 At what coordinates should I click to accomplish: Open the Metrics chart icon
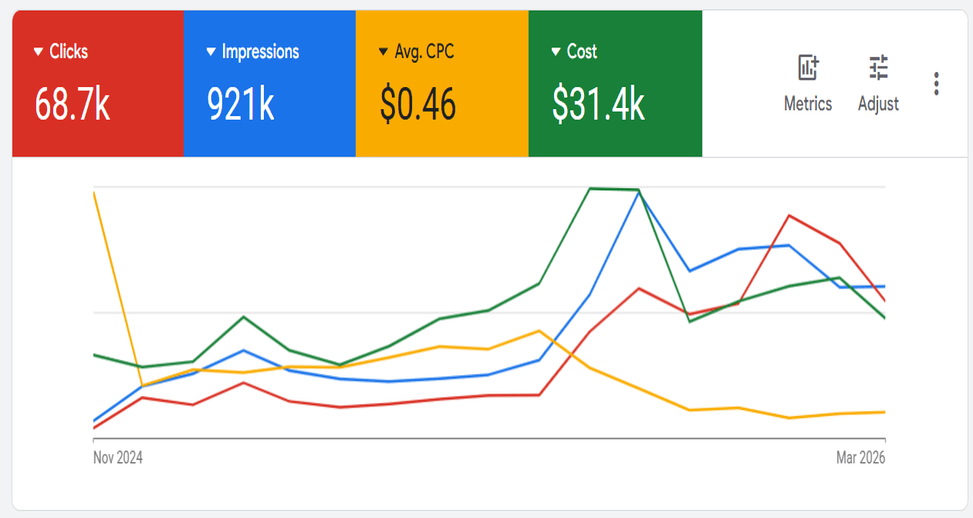(808, 68)
